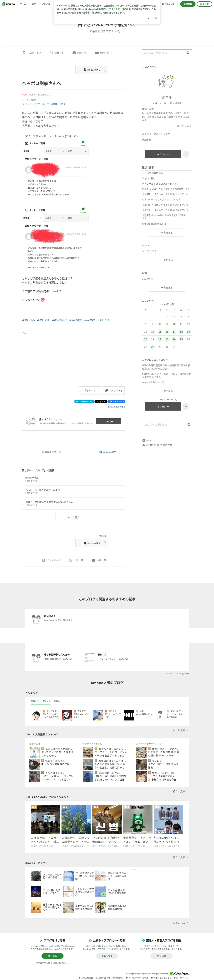
Task: Open 著作権についてのご注意 warning link
Action: pyautogui.click(x=157, y=445)
